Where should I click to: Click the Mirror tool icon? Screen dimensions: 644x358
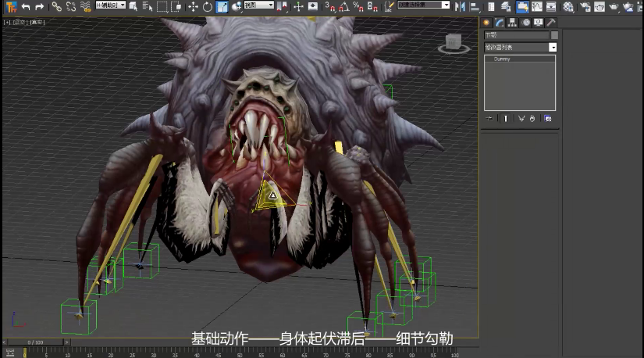(459, 6)
